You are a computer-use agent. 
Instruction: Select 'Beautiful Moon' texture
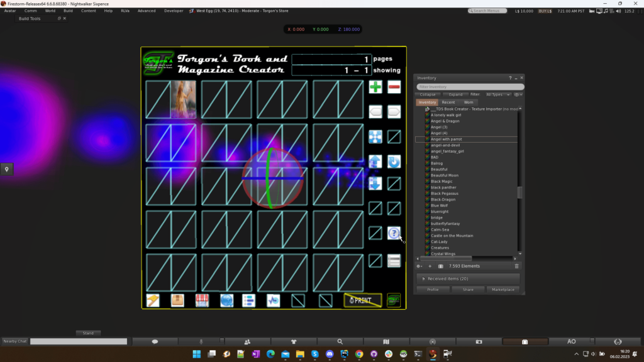445,175
